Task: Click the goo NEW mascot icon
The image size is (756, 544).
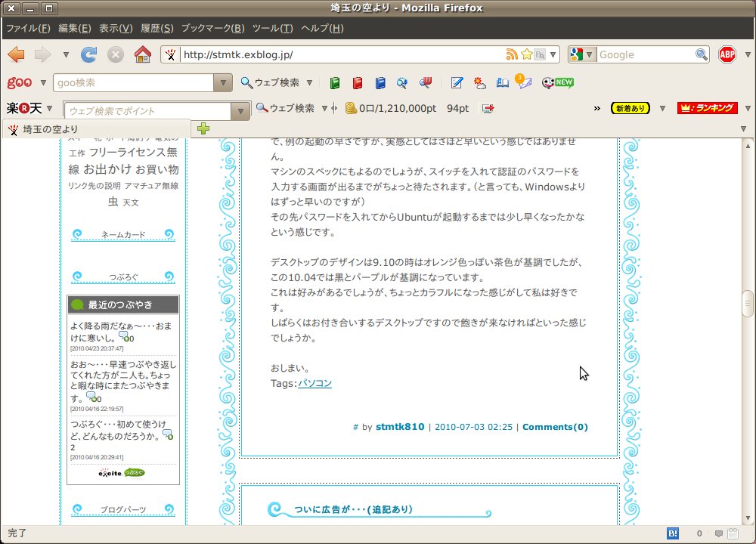Action: point(557,83)
